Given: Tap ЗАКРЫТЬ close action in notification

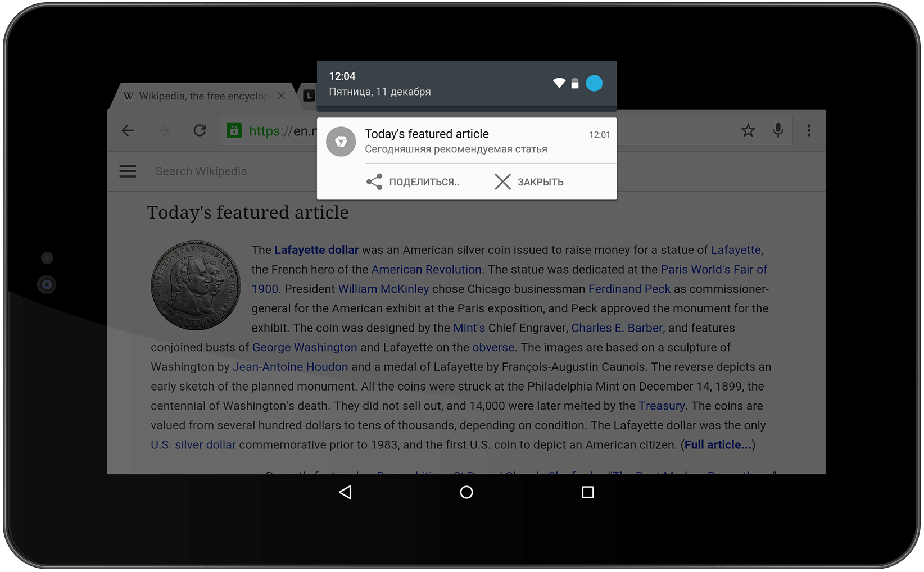Looking at the screenshot, I should 529,182.
